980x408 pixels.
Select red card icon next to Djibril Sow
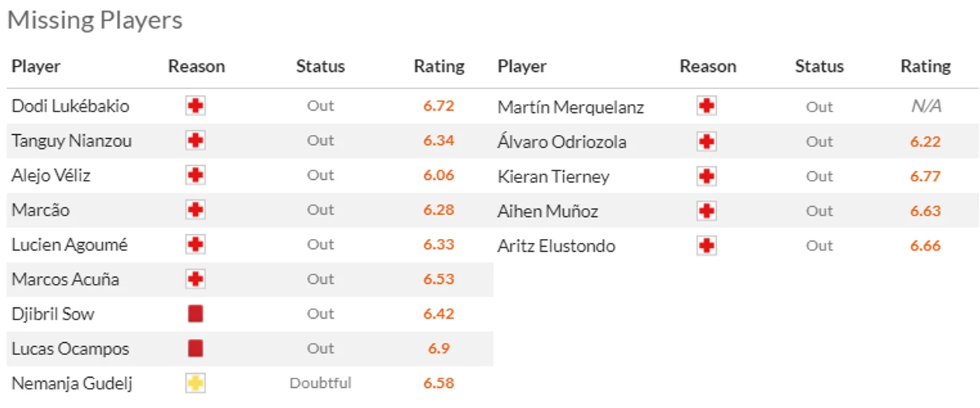tap(195, 314)
